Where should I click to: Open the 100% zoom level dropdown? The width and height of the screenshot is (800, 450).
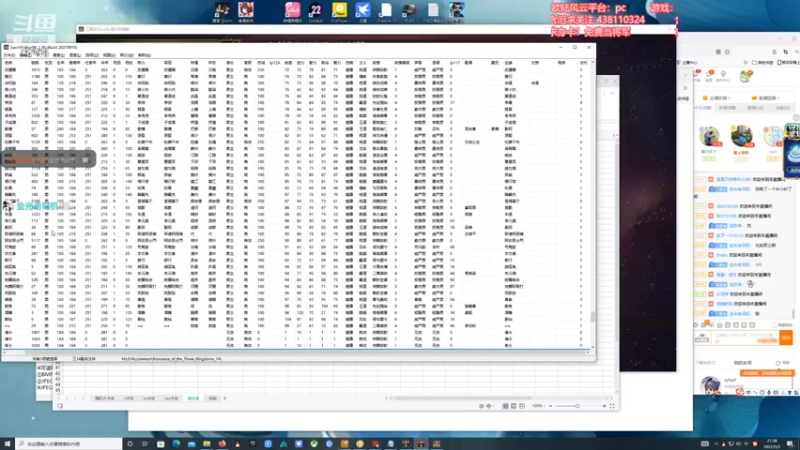point(537,406)
